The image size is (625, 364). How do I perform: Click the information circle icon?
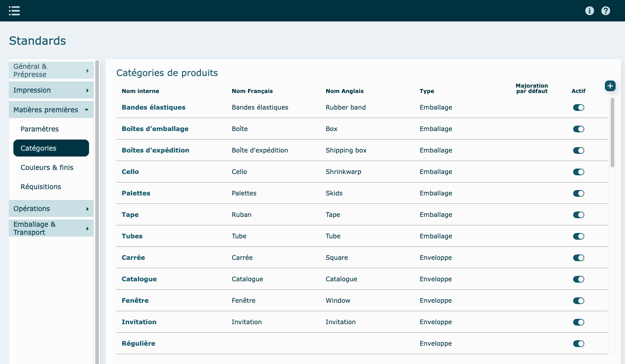(590, 11)
